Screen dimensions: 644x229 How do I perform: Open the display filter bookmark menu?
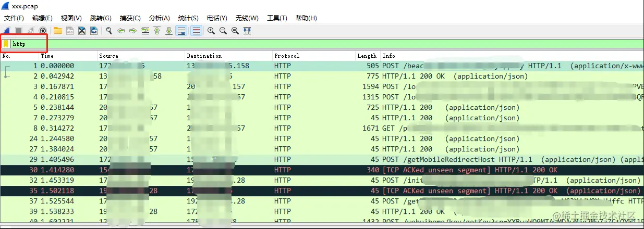[x=6, y=44]
